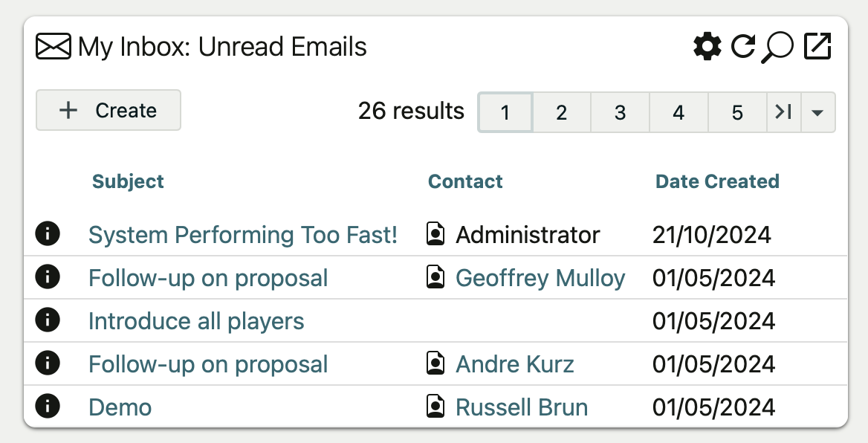Screen dimensions: 868x443
Task: Click contact icon next to Andre Kurz
Action: point(435,363)
